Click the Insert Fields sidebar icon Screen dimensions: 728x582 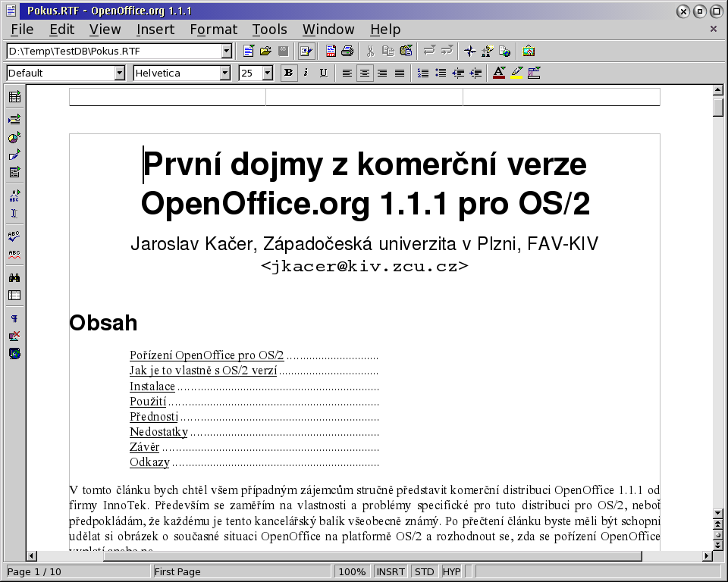coord(14,119)
